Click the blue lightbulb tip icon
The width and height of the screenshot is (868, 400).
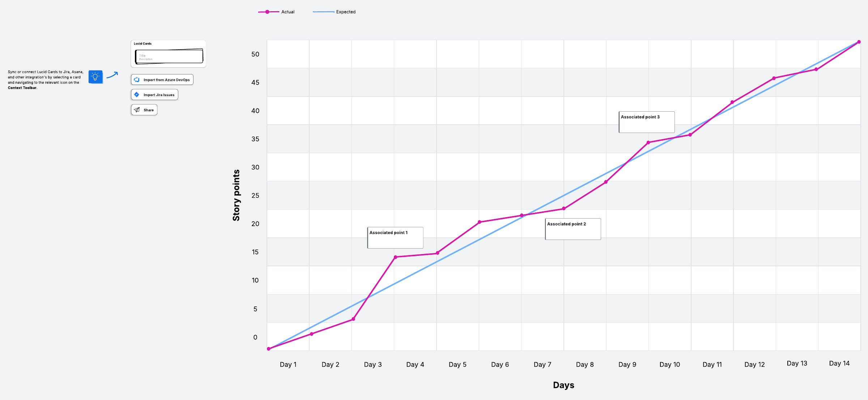click(x=95, y=77)
